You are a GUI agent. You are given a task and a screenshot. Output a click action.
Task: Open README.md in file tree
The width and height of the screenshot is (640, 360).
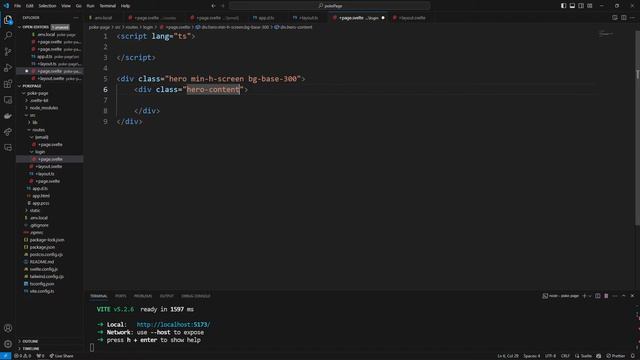tap(42, 262)
